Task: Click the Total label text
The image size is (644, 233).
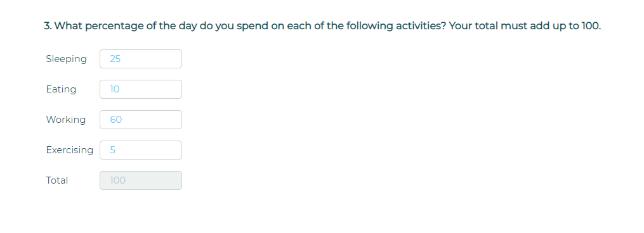Action: pyautogui.click(x=57, y=180)
